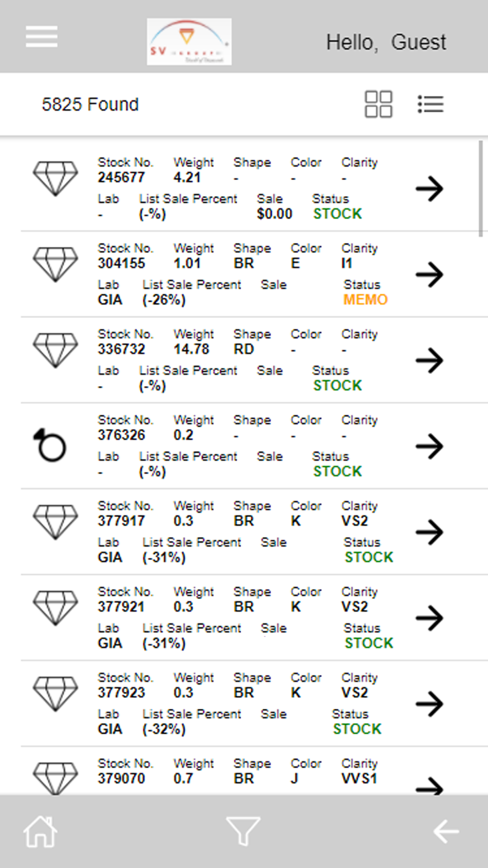The image size is (488, 868).
Task: Click STOCK status of stock 376326
Action: (x=338, y=472)
